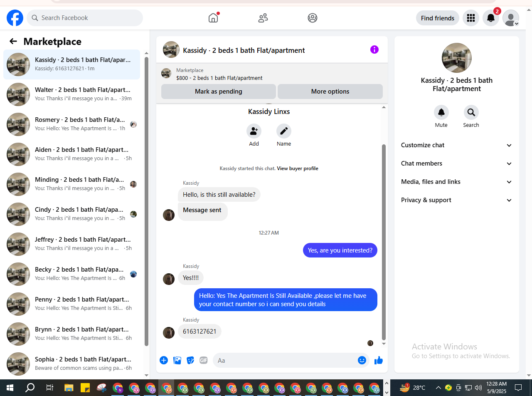Open Minding's conversation in the list

71,184
